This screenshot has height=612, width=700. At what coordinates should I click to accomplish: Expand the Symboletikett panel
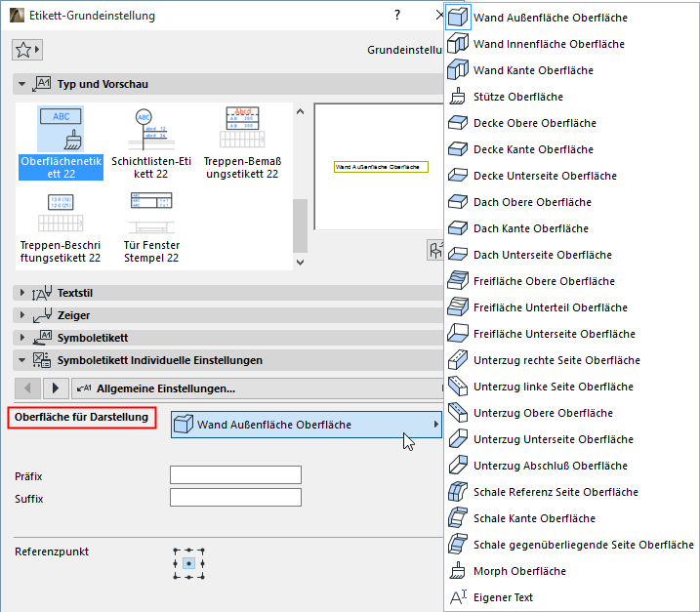click(21, 338)
